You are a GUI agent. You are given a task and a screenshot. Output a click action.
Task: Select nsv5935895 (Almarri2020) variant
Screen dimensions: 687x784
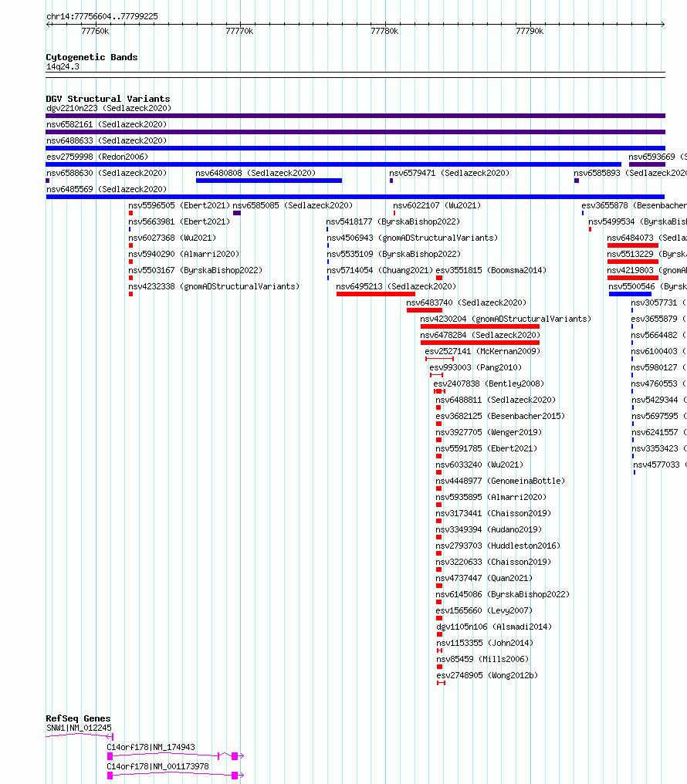point(490,497)
